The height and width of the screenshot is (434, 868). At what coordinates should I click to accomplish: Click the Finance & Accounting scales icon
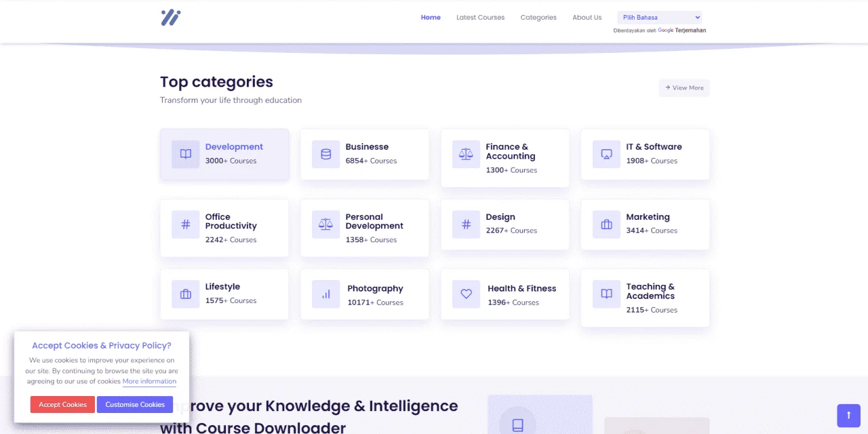coord(467,154)
